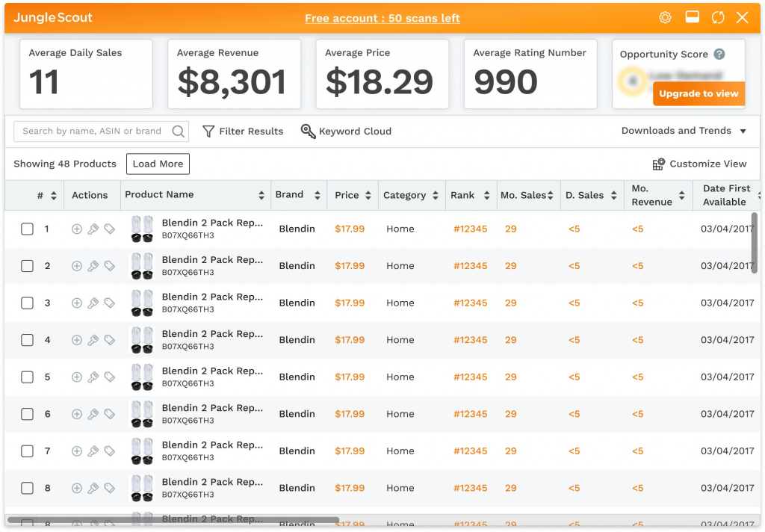Click the add plus icon in row 8
Image resolution: width=765 pixels, height=532 pixels.
point(77,488)
